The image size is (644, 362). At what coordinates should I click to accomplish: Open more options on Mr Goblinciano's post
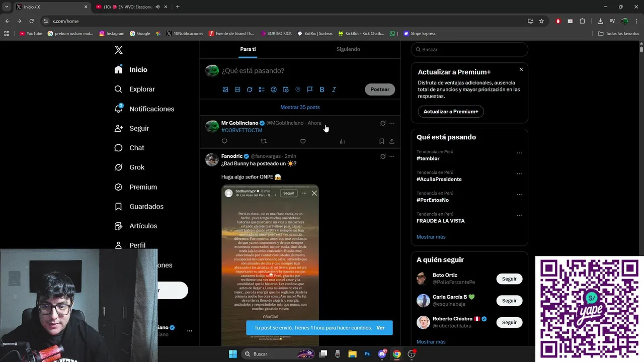(392, 123)
